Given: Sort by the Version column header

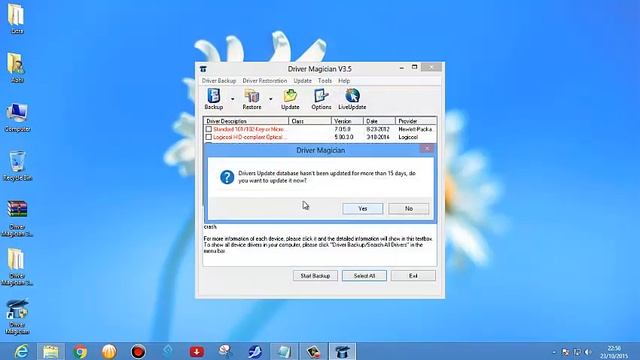Looking at the screenshot, I should tap(347, 121).
